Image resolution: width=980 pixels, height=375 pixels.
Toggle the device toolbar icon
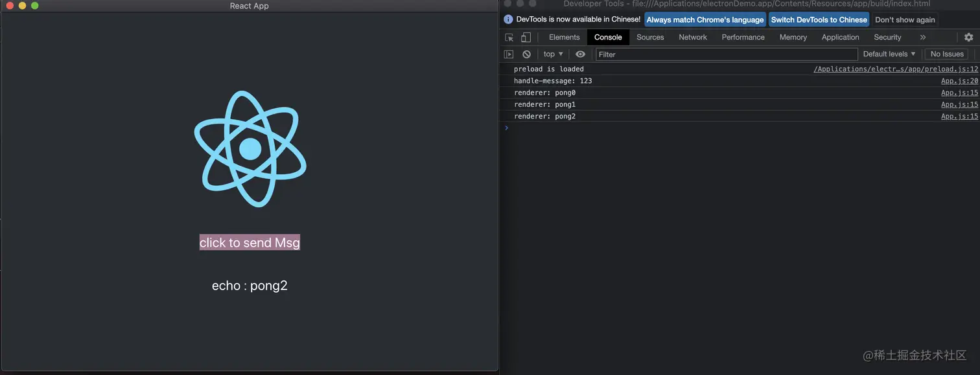526,38
